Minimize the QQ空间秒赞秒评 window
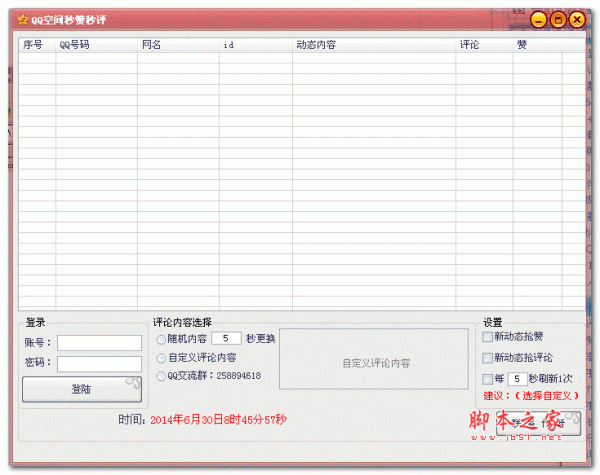This screenshot has height=475, width=600. (x=538, y=20)
